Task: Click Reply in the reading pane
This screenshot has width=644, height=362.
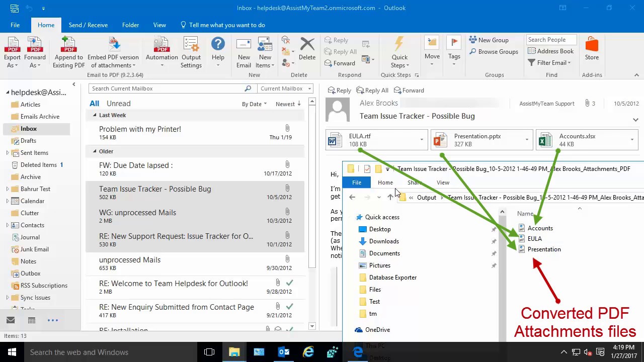Action: click(x=340, y=90)
